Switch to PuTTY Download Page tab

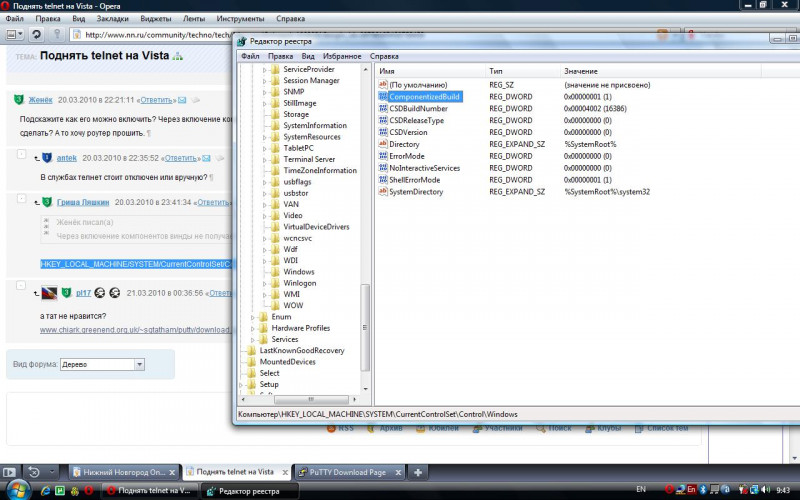(x=347, y=472)
